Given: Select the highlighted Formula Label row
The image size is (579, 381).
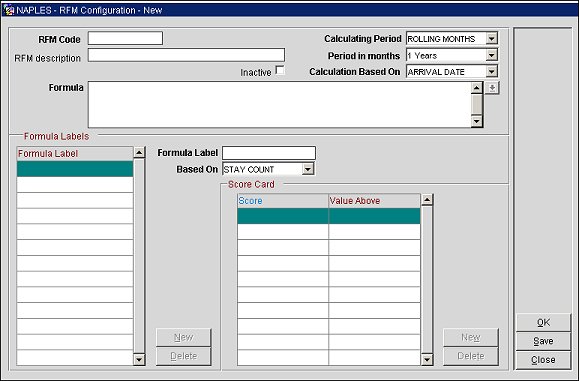Looking at the screenshot, I should [75, 169].
